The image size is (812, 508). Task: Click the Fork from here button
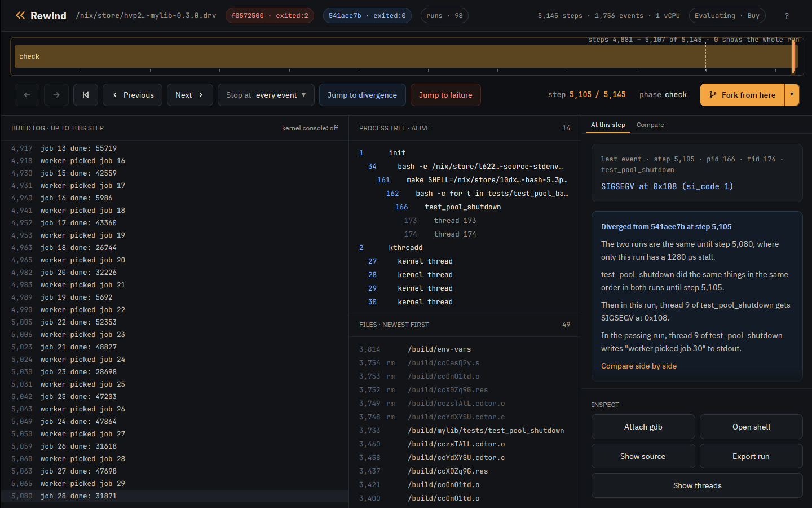point(742,95)
